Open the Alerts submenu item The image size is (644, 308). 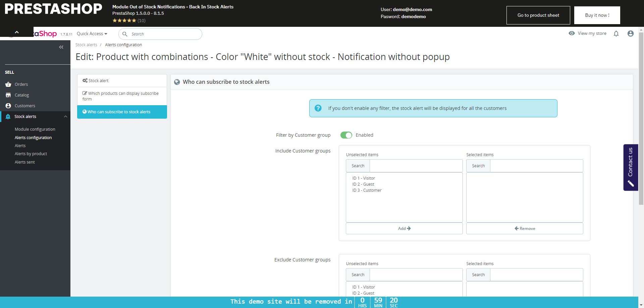coord(20,146)
